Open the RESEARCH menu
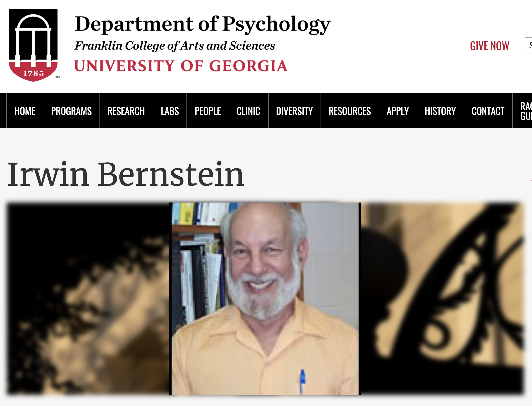 click(126, 111)
